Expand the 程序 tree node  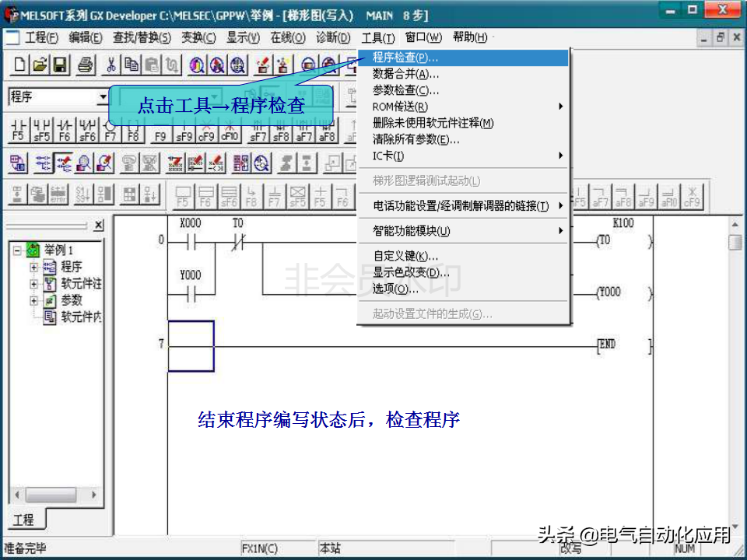(33, 267)
